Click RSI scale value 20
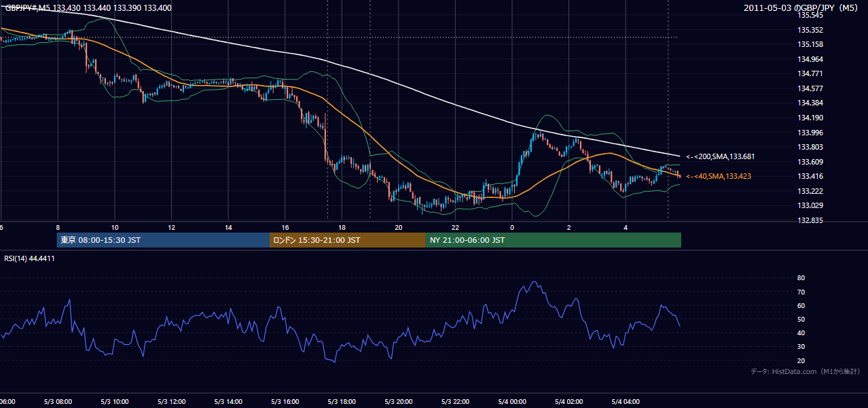868x408 pixels. coord(801,360)
